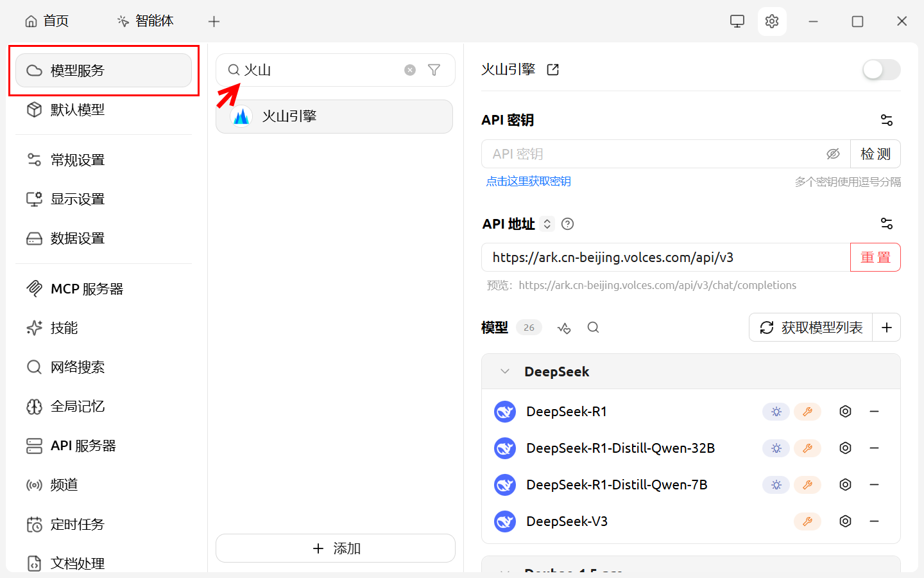Image resolution: width=924 pixels, height=578 pixels.
Task: Collapse the DeepSeek model group
Action: click(505, 372)
